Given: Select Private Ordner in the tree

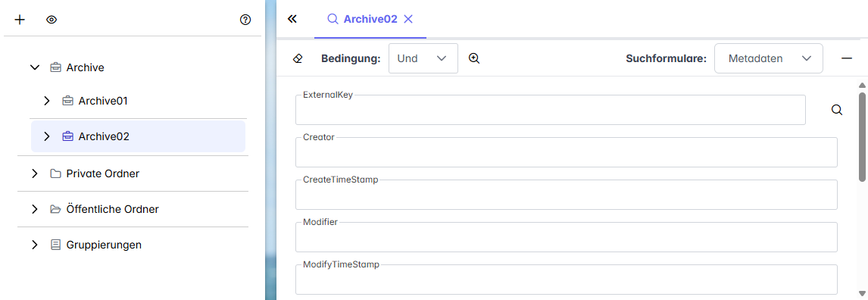Looking at the screenshot, I should pyautogui.click(x=103, y=173).
